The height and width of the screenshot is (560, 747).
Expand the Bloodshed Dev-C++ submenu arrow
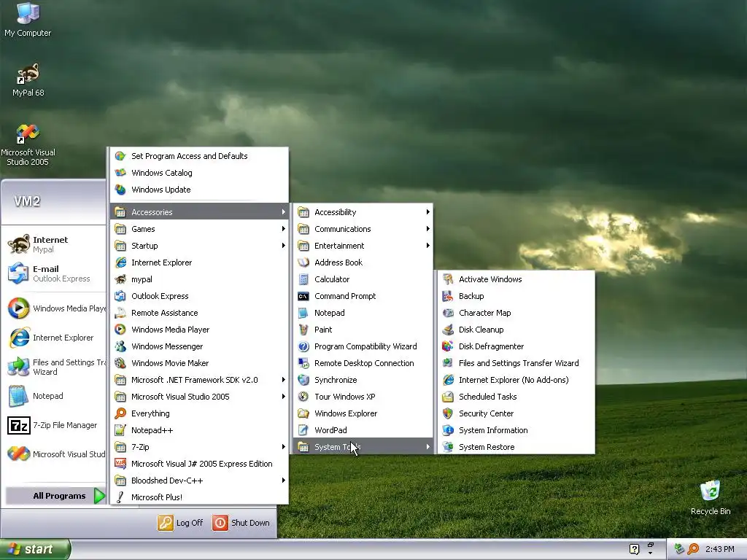(x=284, y=481)
